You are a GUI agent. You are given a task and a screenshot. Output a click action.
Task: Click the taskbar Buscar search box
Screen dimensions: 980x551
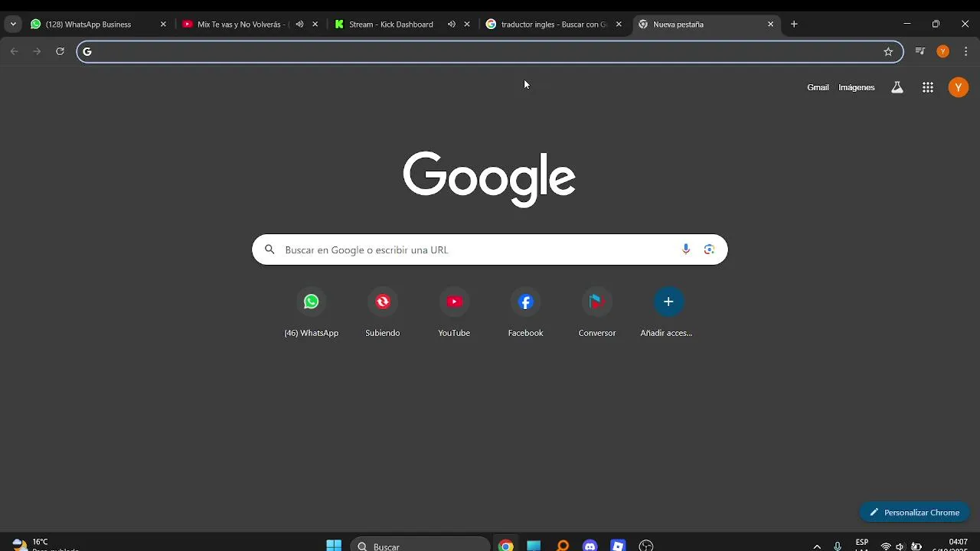420,546
